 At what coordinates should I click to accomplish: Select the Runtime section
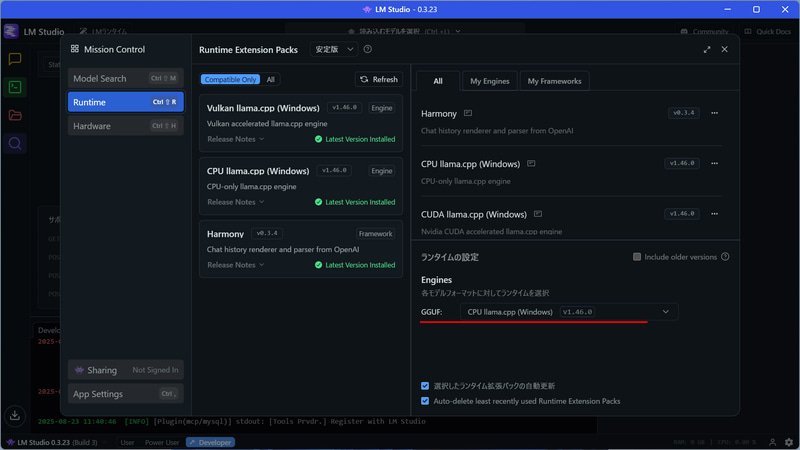[x=126, y=102]
